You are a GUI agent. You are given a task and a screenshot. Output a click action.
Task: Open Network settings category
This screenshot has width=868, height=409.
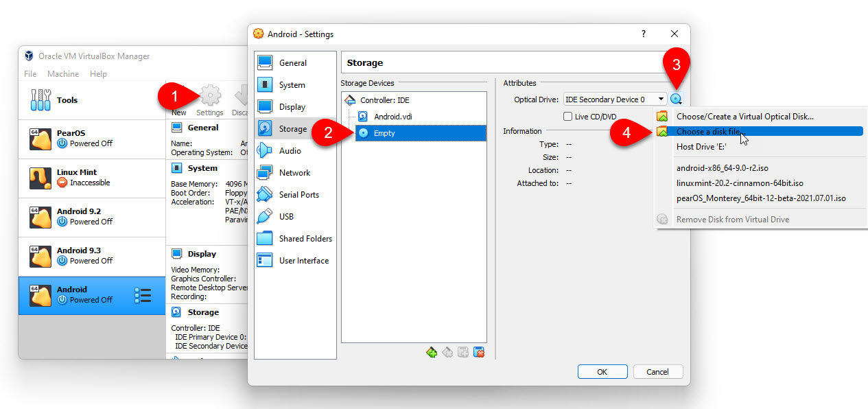coord(295,173)
